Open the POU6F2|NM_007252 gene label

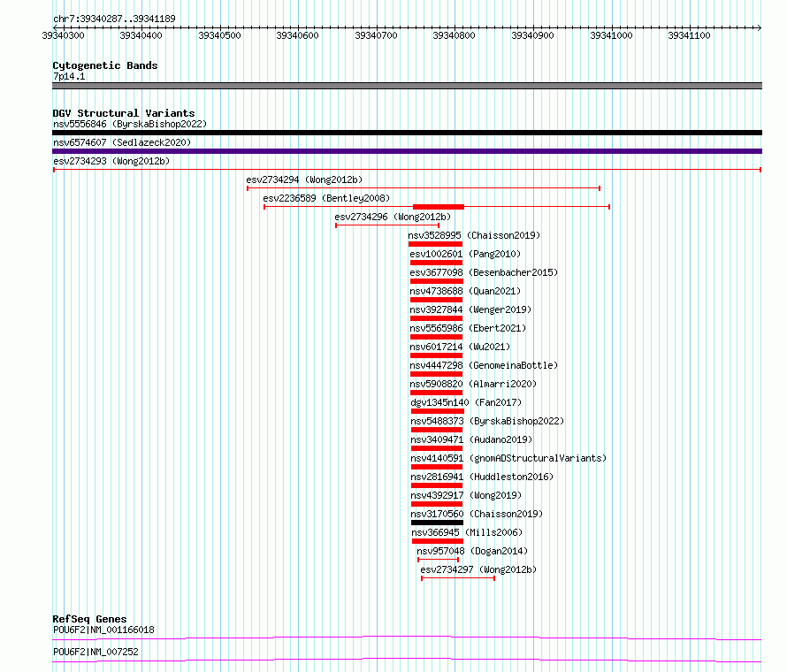point(96,652)
